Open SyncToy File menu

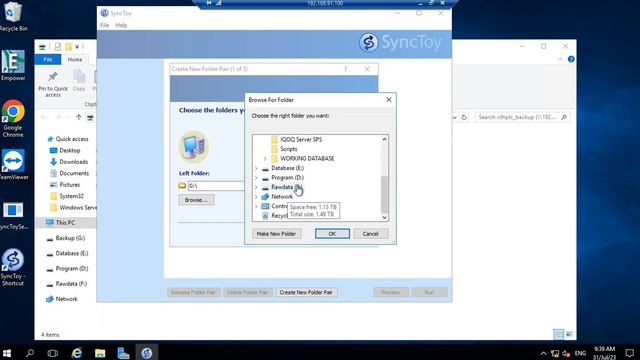coord(104,25)
